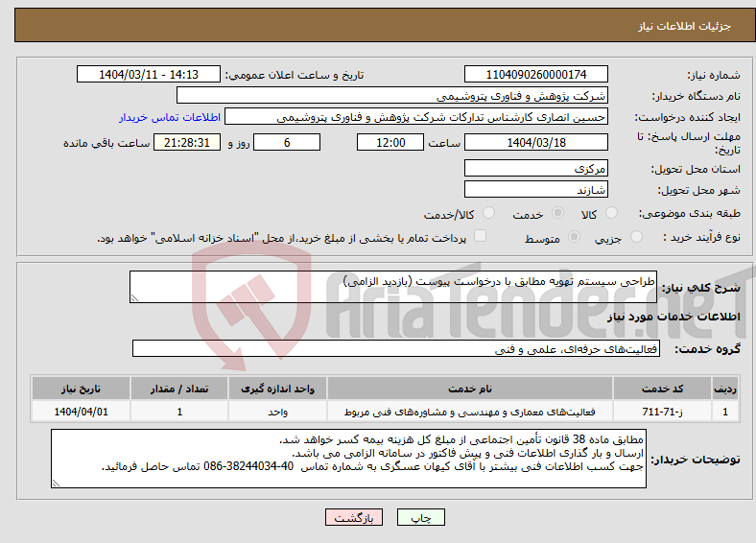This screenshot has width=756, height=543.
Task: Click the ایجاد کننده درخواست field
Action: pyautogui.click(x=416, y=117)
